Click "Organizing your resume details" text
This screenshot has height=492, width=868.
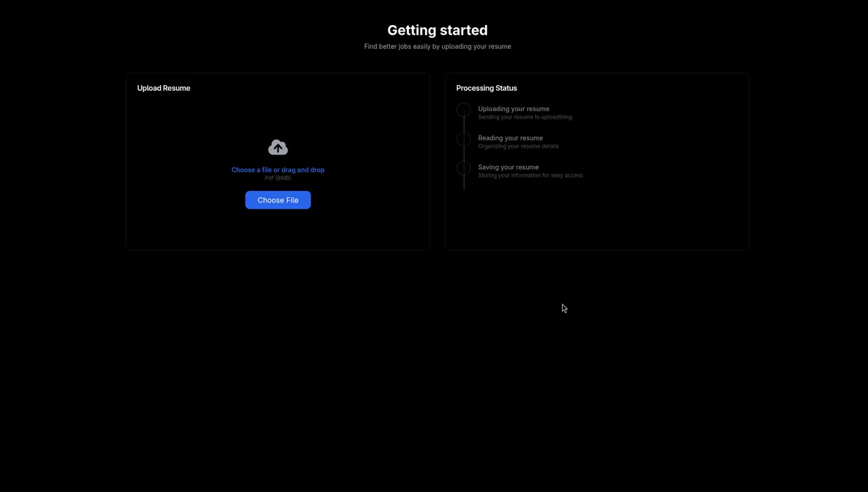[x=518, y=146]
